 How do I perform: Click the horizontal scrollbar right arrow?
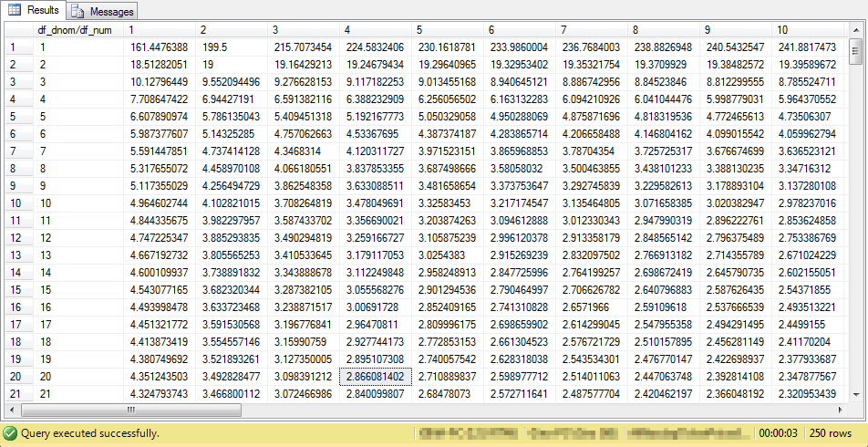coord(842,411)
